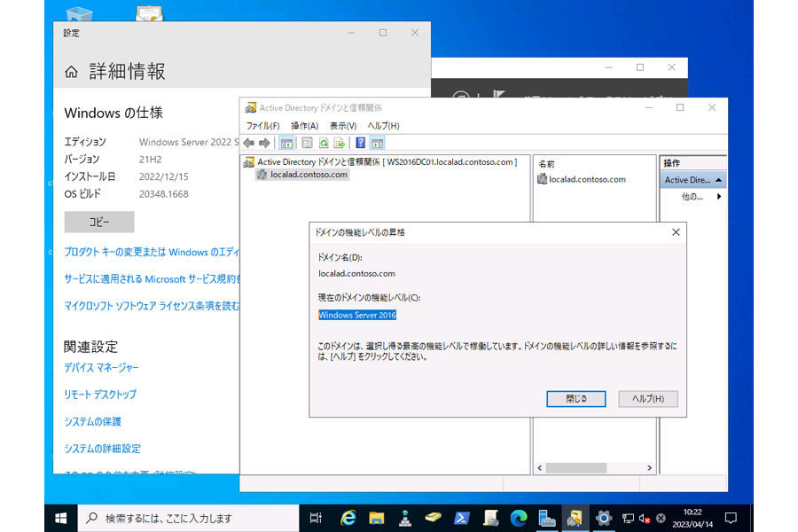The width and height of the screenshot is (798, 532).
Task: Toggle the show/hide action pane toolbar icon
Action: [x=377, y=143]
